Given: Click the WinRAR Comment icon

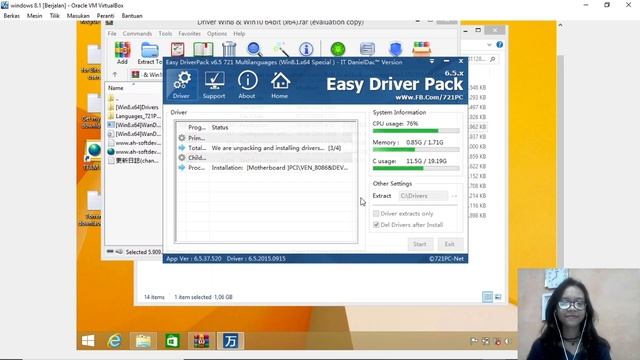Looking at the screenshot, I should click(x=367, y=49).
